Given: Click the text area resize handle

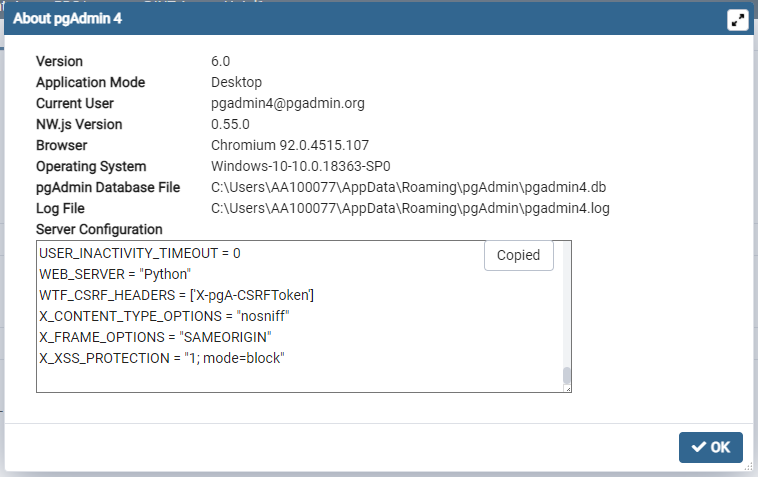Looking at the screenshot, I should [x=567, y=389].
